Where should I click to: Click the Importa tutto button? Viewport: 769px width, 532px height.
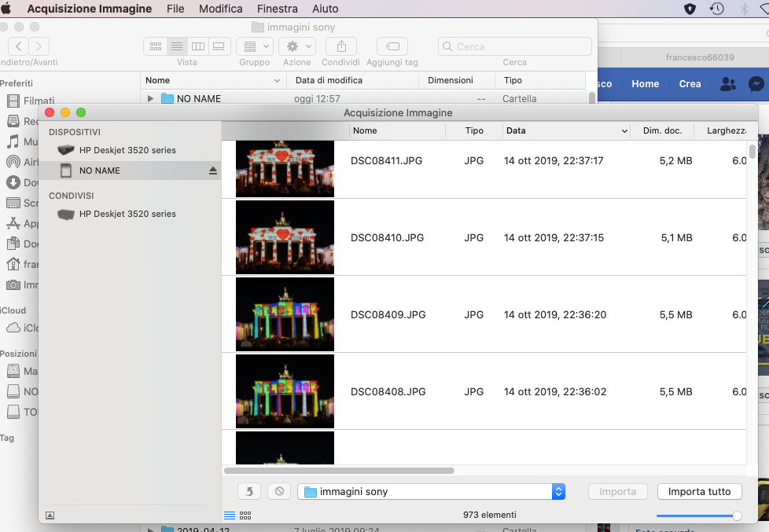pyautogui.click(x=699, y=492)
